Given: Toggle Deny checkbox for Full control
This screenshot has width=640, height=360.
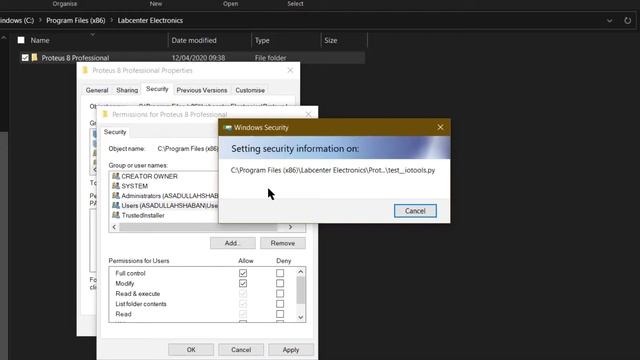Looking at the screenshot, I should pyautogui.click(x=280, y=273).
